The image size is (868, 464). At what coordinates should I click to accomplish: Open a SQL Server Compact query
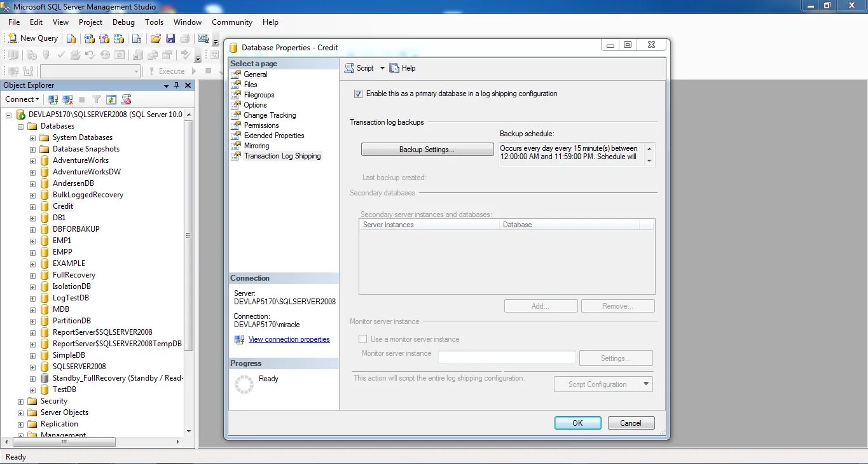pos(137,38)
